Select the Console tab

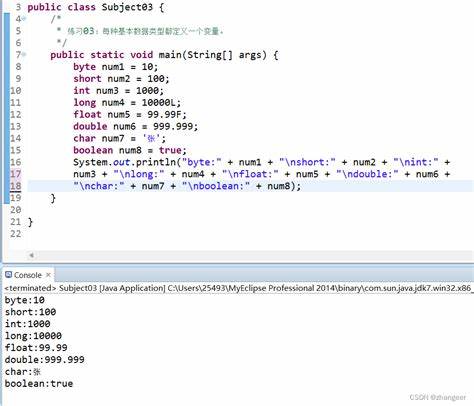tap(28, 275)
